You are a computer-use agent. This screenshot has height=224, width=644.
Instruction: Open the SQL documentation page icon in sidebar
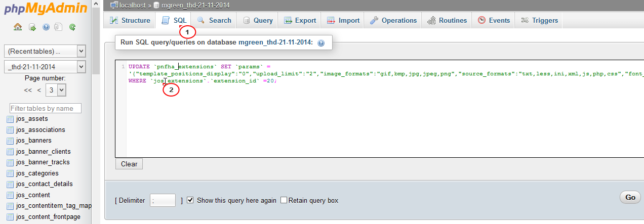58,27
